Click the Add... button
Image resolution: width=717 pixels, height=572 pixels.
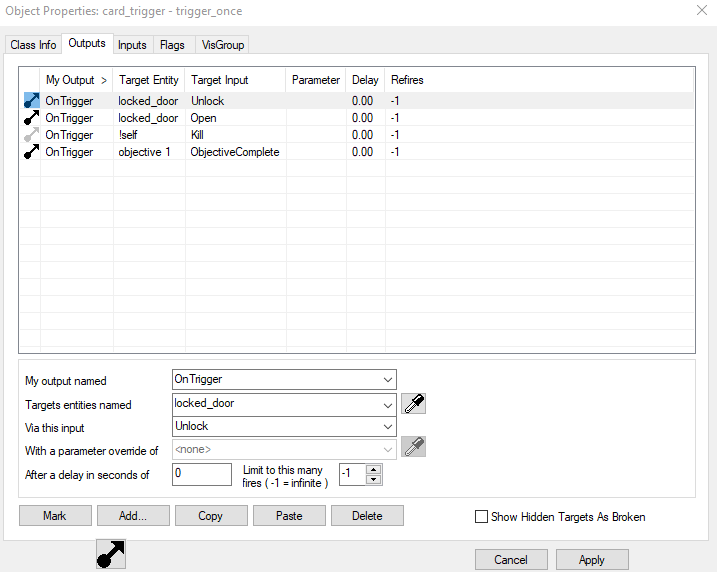coord(133,516)
